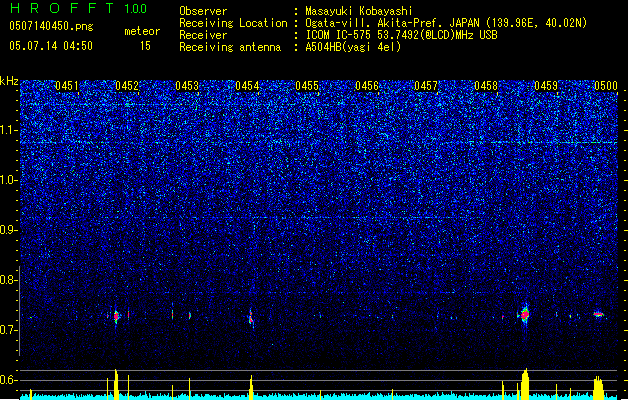This screenshot has height=400, width=629.
Task: Click the strong meteor echo just before 0459
Action: [x=525, y=315]
